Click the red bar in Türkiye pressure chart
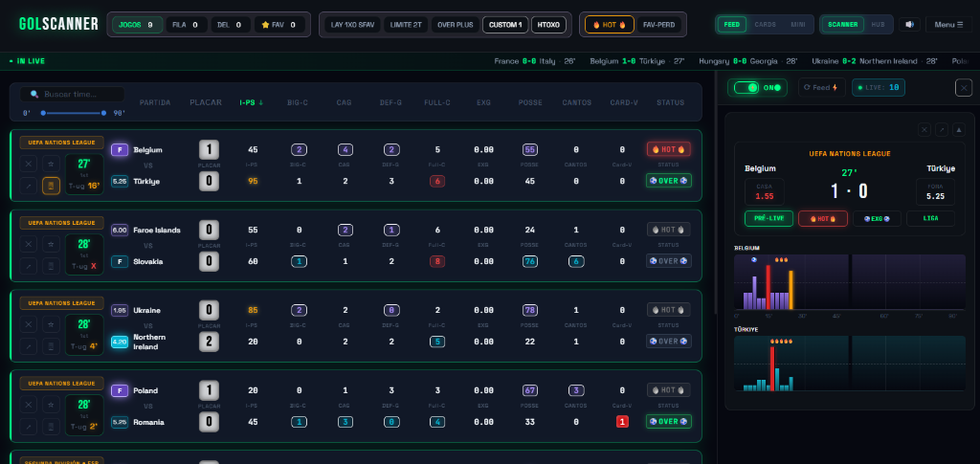 click(772, 368)
